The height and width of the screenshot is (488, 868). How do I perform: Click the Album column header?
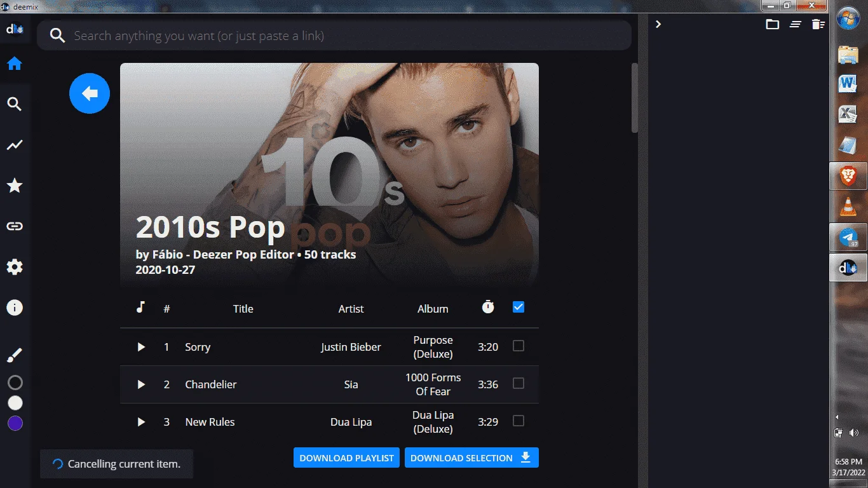click(433, 309)
